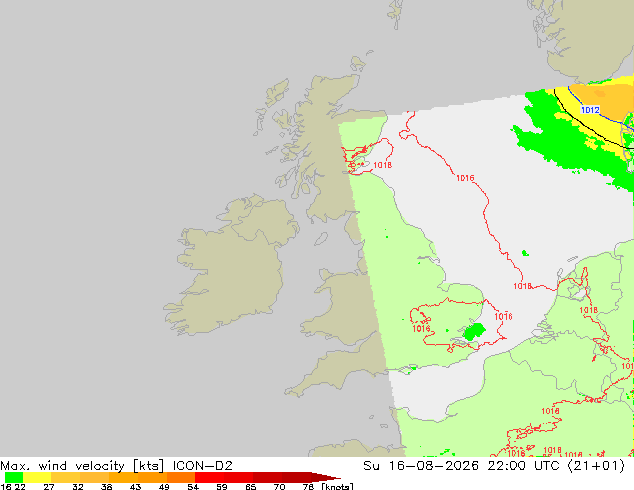Click the '70' legend scale value
The width and height of the screenshot is (634, 490).
point(279,487)
